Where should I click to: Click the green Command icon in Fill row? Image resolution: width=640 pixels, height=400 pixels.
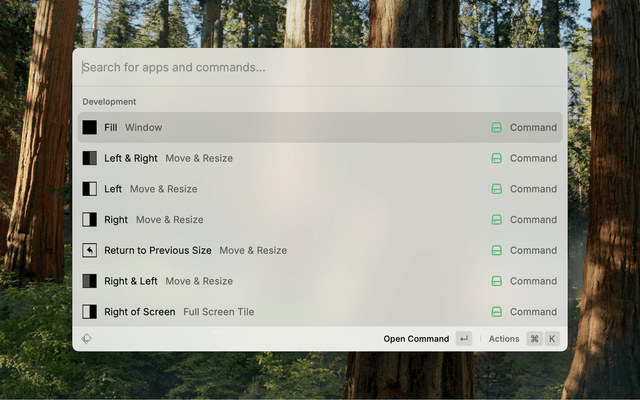(496, 128)
